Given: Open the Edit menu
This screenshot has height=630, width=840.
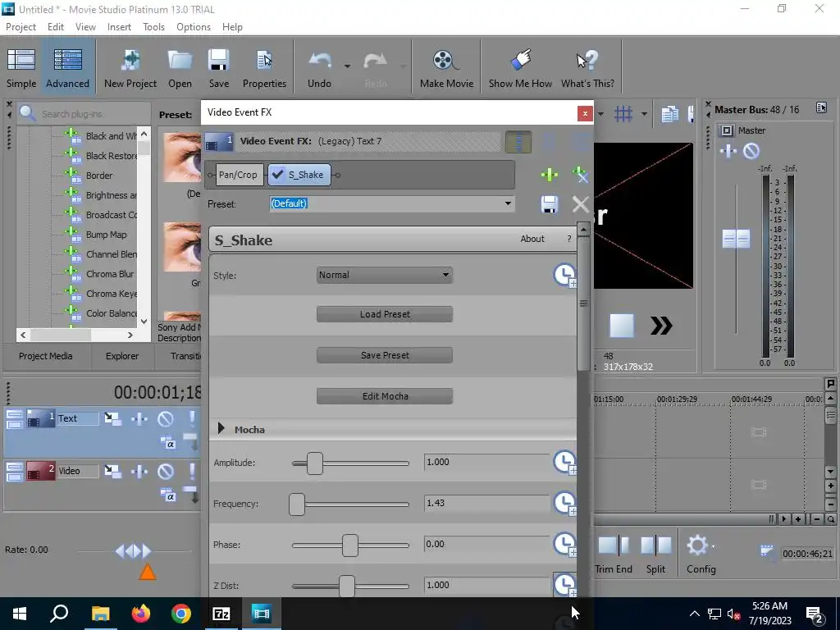Looking at the screenshot, I should [x=56, y=27].
